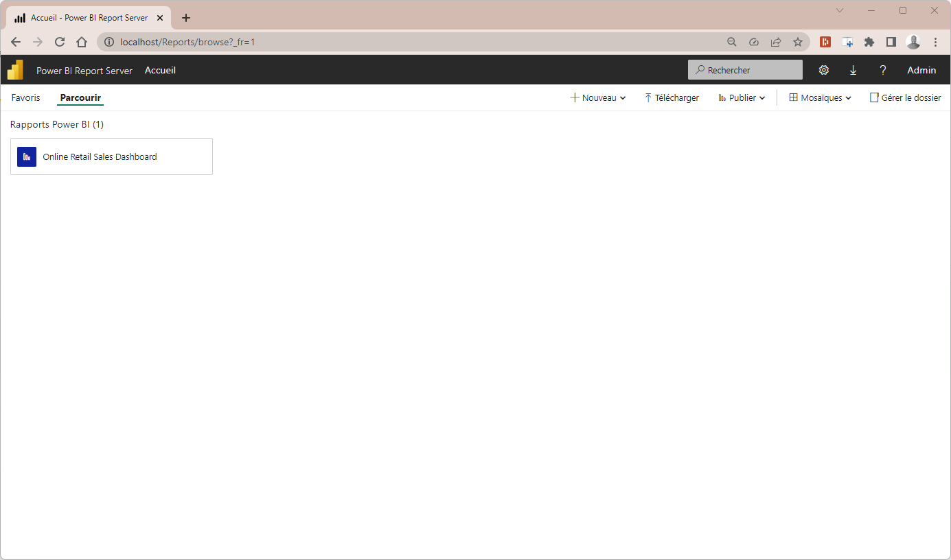
Task: Open the Online Retail Sales Dashboard report
Action: [x=111, y=156]
